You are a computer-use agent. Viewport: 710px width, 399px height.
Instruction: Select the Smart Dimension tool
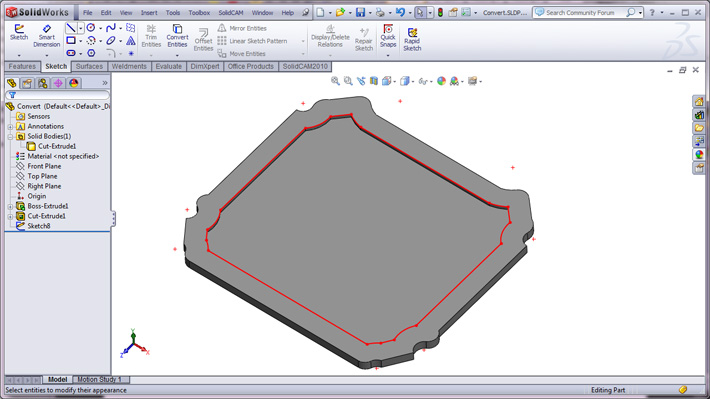(46, 36)
